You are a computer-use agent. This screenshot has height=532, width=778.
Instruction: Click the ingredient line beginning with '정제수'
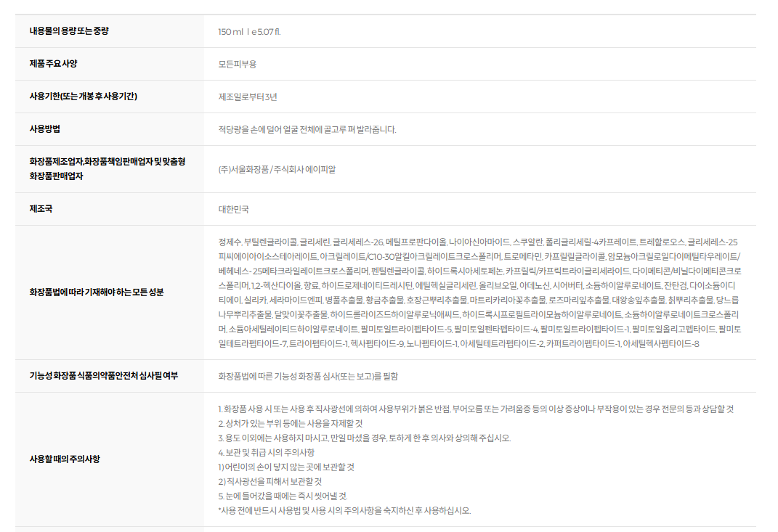(x=478, y=242)
